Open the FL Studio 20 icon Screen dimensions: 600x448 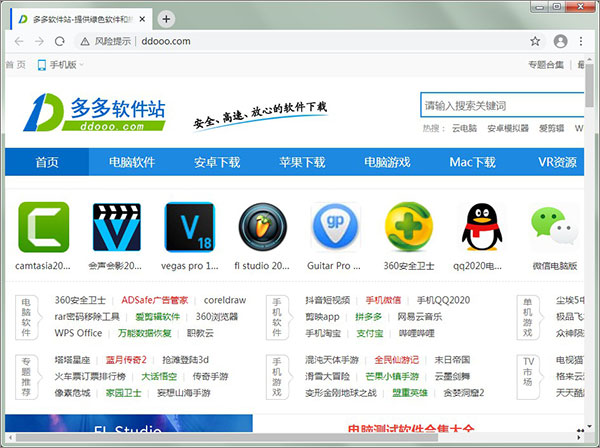tap(262, 227)
